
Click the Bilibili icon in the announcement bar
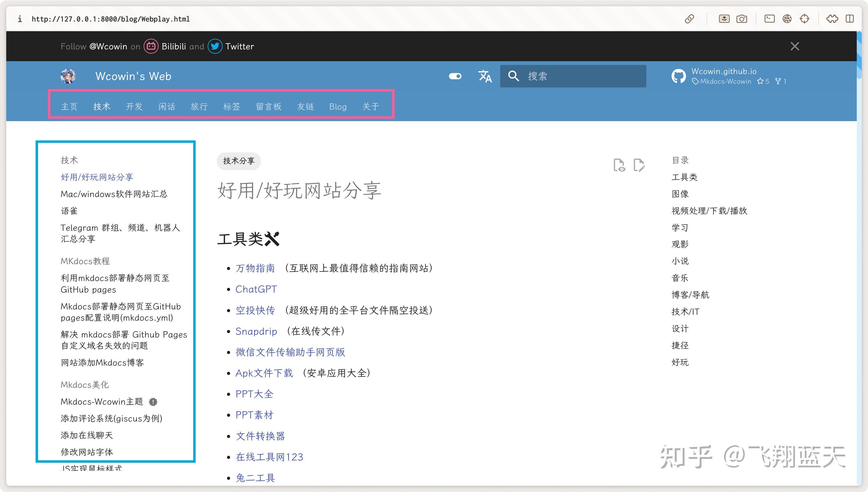pyautogui.click(x=151, y=46)
